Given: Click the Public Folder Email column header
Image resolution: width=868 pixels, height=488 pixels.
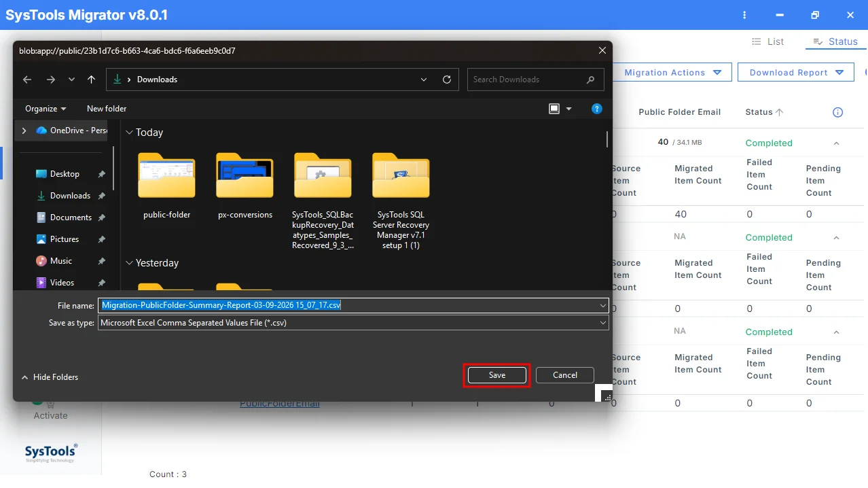Looking at the screenshot, I should click(679, 112).
